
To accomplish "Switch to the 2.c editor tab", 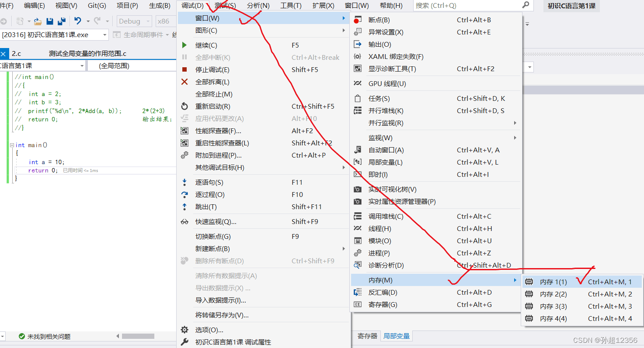I will (x=16, y=53).
